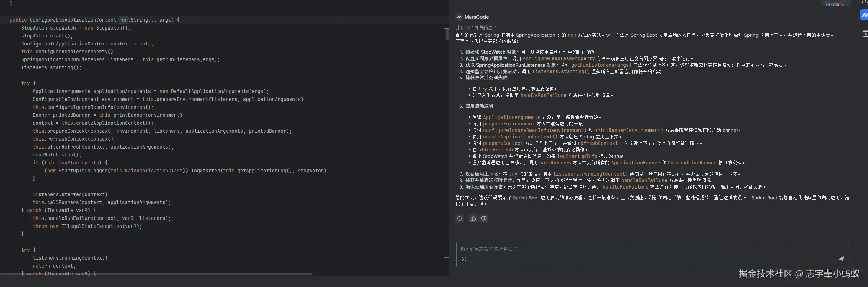Click configureHeadlessProperty in chat answer
This screenshot has width=868, height=287.
(559, 59)
